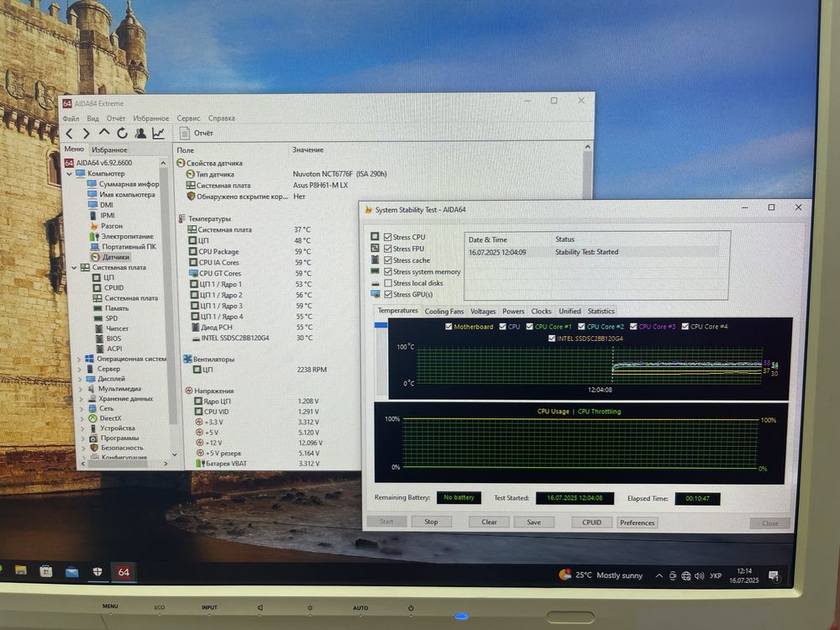Expand the Операционная система node
This screenshot has width=840, height=630.
click(79, 360)
